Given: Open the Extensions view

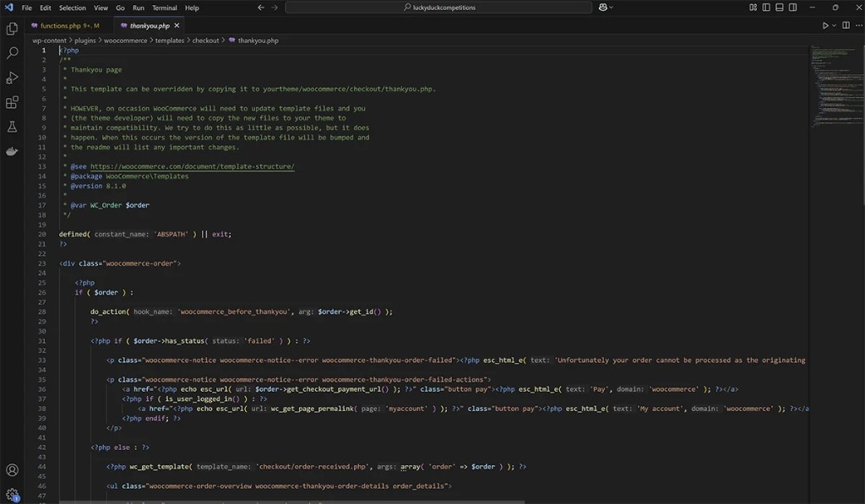Looking at the screenshot, I should click(x=12, y=102).
